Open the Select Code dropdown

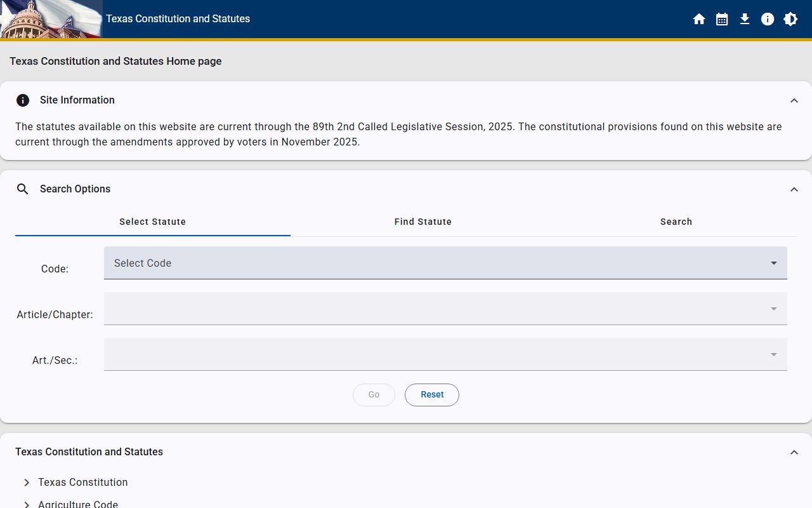pos(445,263)
